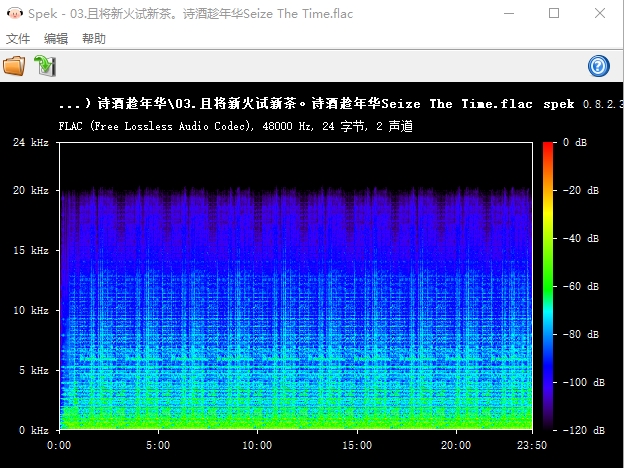Click the spek version text
Screen dimensions: 624x468
tap(583, 104)
